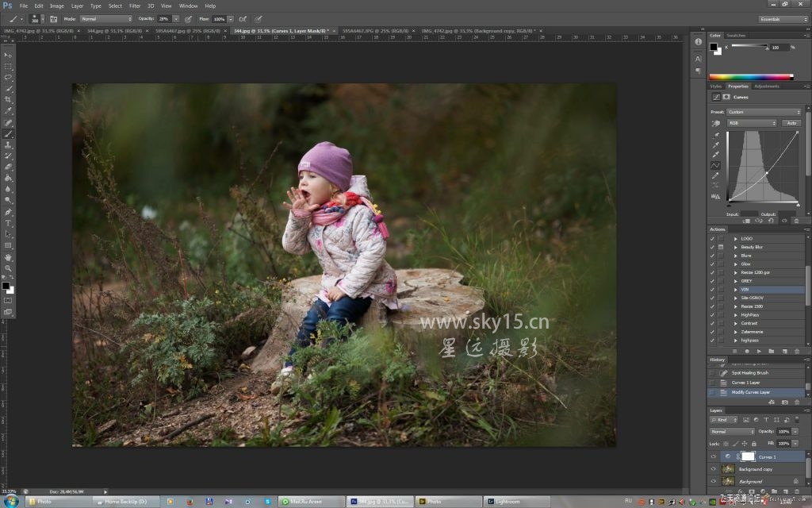Viewport: 812px width, 508px height.
Task: Select the Eraser tool
Action: (8, 167)
